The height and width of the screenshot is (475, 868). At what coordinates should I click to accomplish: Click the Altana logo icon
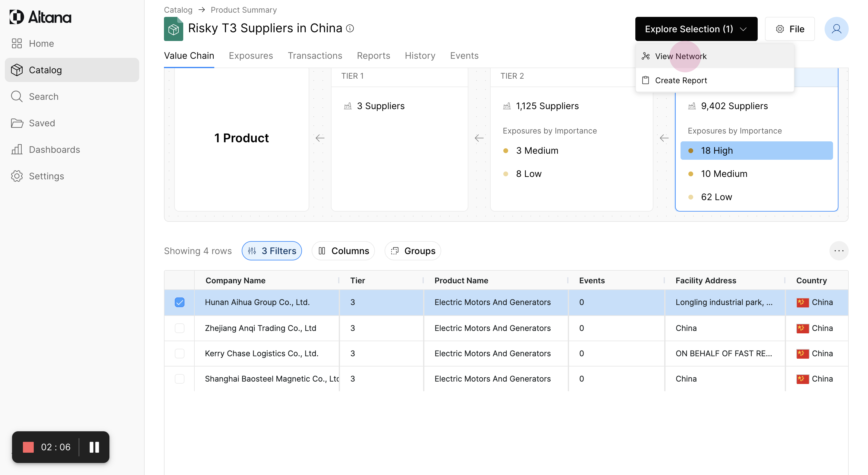(x=17, y=17)
